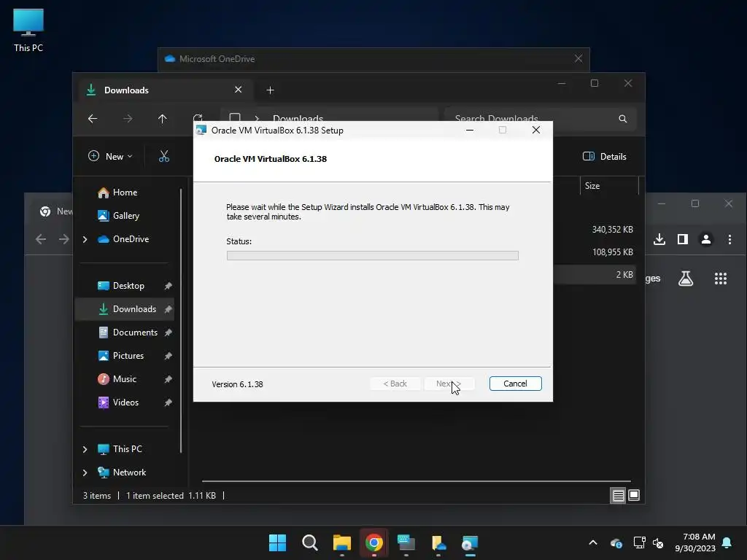Screen dimensions: 747x560
Task: Open File Explorer from the taskbar
Action: 341,542
